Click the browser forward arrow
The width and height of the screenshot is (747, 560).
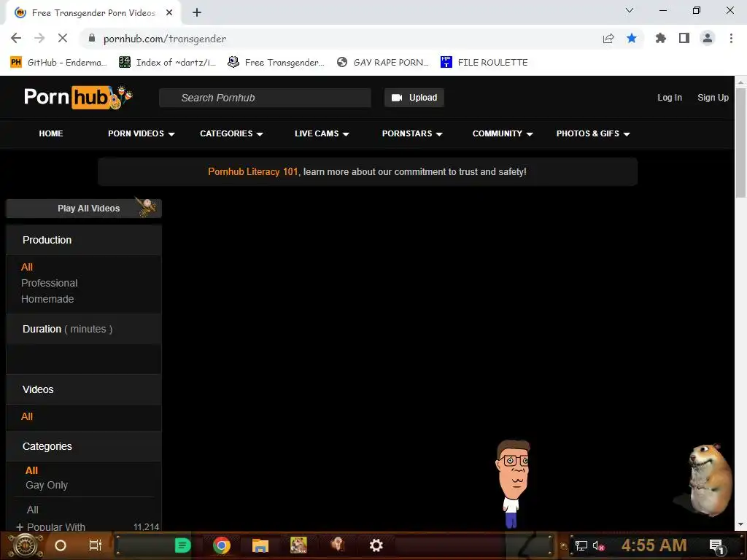coord(39,38)
